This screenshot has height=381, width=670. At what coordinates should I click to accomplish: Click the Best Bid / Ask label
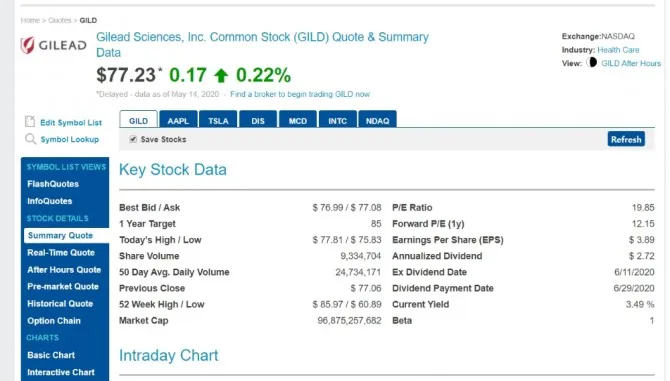150,208
